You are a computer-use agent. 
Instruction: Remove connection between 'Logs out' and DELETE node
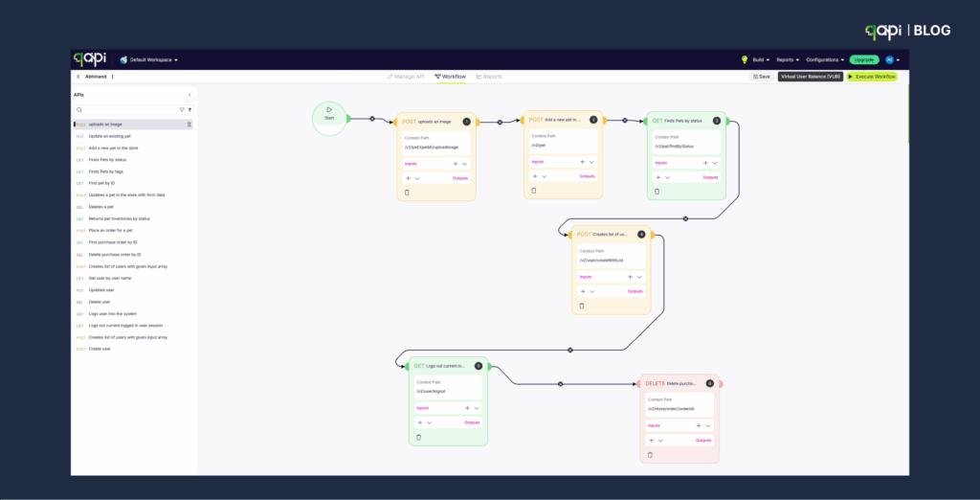point(560,383)
